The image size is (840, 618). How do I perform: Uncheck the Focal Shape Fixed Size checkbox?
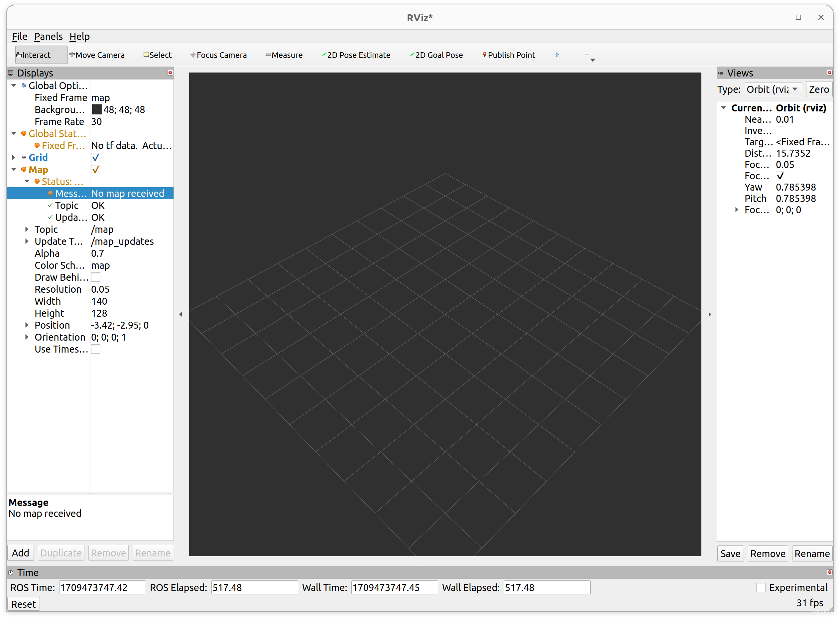[x=780, y=175]
